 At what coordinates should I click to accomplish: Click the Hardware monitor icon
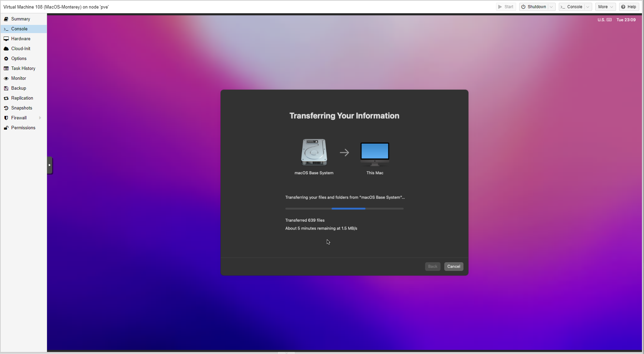[6, 39]
